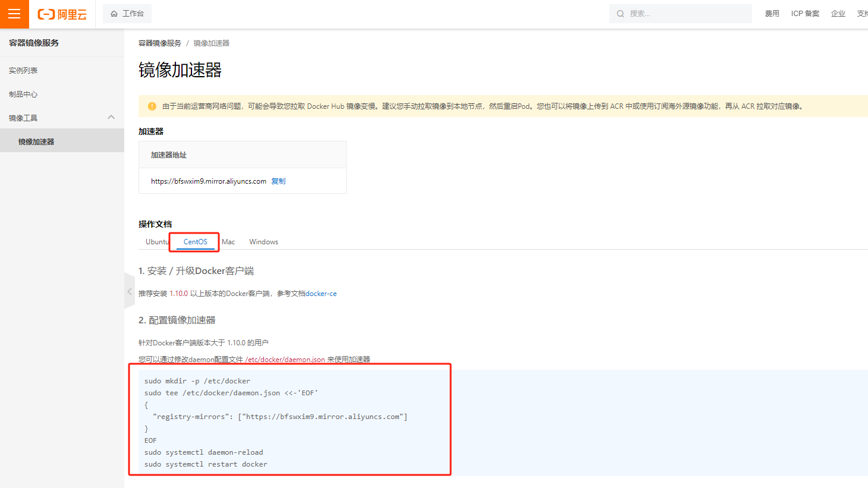Select 镜像加速器 in the sidebar
Image resolution: width=868 pixels, height=488 pixels.
pyautogui.click(x=62, y=141)
